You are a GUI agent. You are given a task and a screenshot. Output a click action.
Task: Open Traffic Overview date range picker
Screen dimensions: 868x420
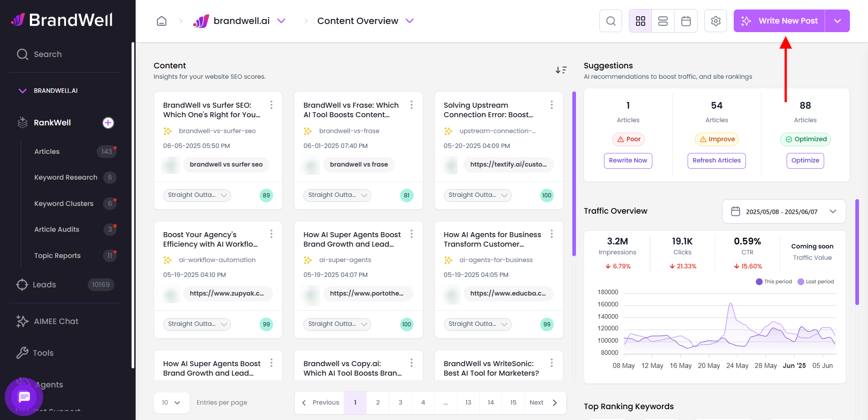pyautogui.click(x=784, y=211)
